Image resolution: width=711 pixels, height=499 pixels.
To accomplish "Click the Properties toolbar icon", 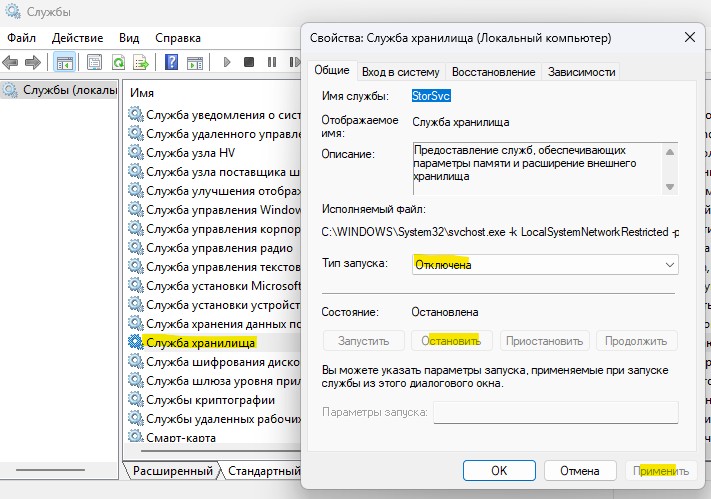I will point(94,62).
